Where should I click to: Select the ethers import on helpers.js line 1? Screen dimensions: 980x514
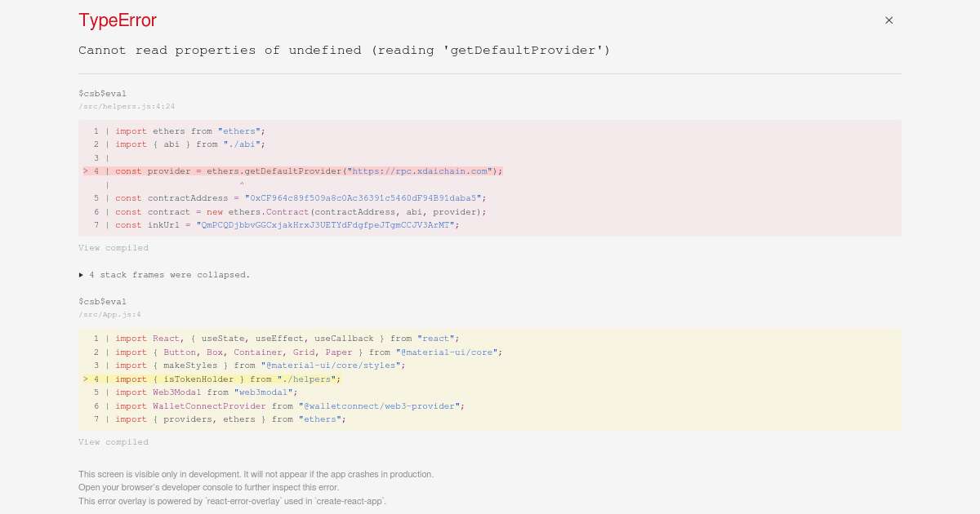point(188,131)
